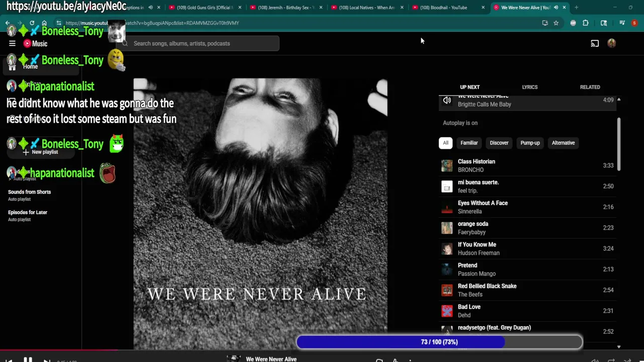Open the Sounds from Shorts playlist
The height and width of the screenshot is (362, 644).
point(29,195)
